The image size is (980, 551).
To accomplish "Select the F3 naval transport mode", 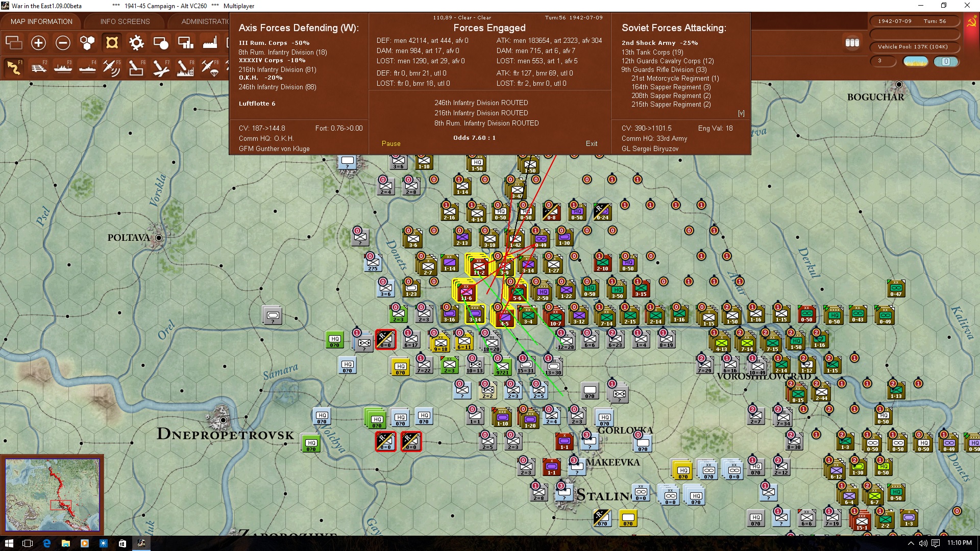I will pyautogui.click(x=63, y=67).
